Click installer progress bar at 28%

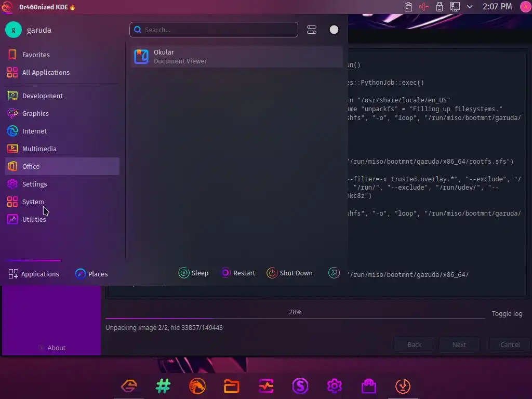tap(295, 318)
